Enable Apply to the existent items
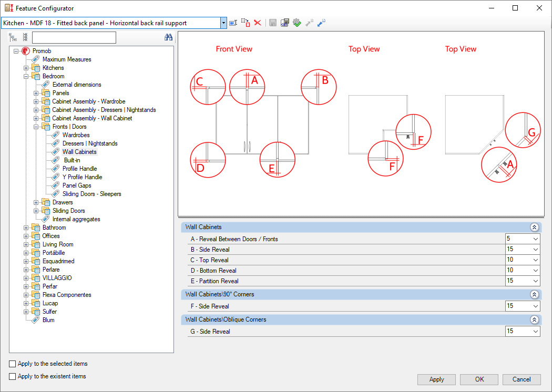Image resolution: width=552 pixels, height=392 pixels. (x=12, y=377)
